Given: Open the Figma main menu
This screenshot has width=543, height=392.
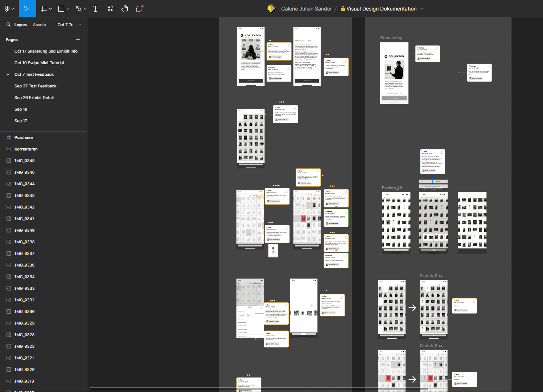Looking at the screenshot, I should point(8,8).
